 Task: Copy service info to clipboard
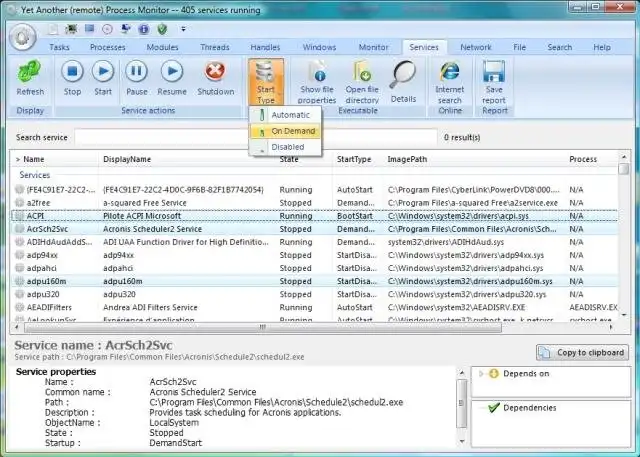tap(582, 352)
